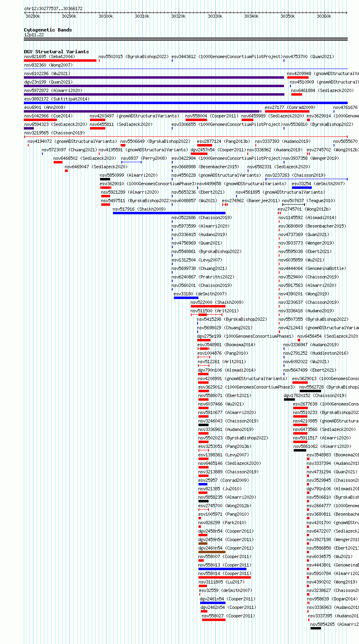Click blue bar under esv33254 (deSmith2007)
Screen dimensions: 359x644
302,188
